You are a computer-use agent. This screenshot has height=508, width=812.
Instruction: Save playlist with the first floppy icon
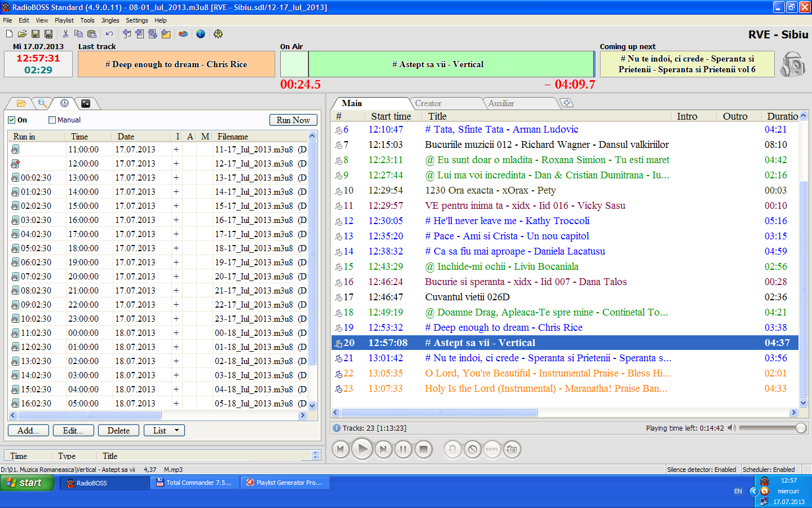click(x=36, y=34)
